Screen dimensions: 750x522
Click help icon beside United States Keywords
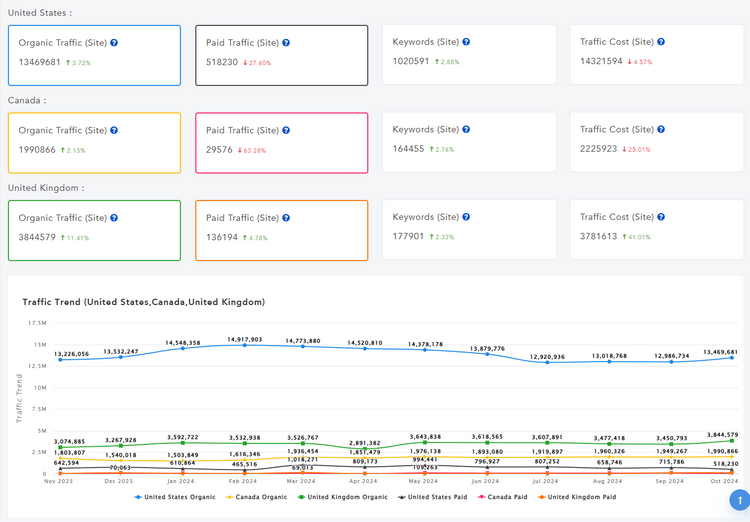click(x=466, y=42)
